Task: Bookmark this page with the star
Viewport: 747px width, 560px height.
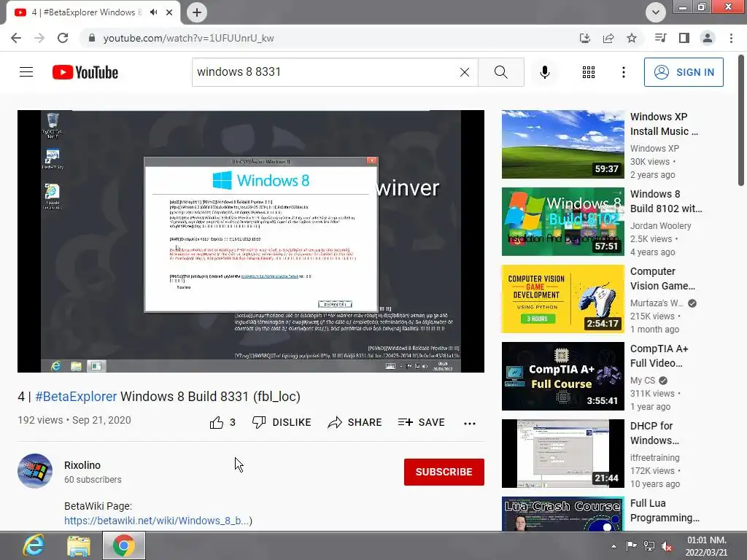Action: [632, 38]
